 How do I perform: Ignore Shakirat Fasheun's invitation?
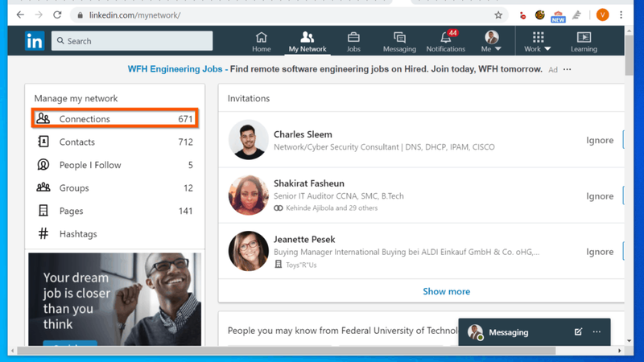(x=600, y=195)
